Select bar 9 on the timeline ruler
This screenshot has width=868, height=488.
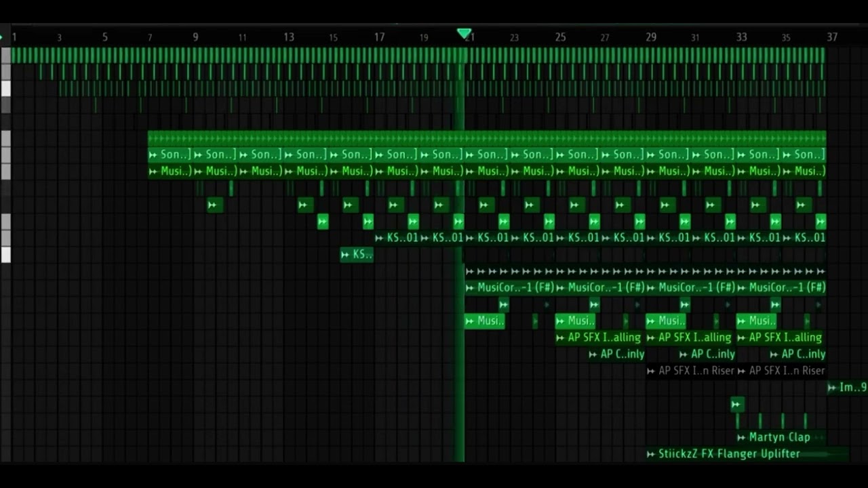click(195, 37)
